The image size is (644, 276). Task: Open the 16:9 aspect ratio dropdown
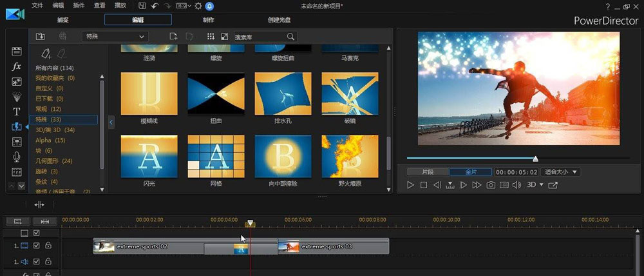pos(184,6)
